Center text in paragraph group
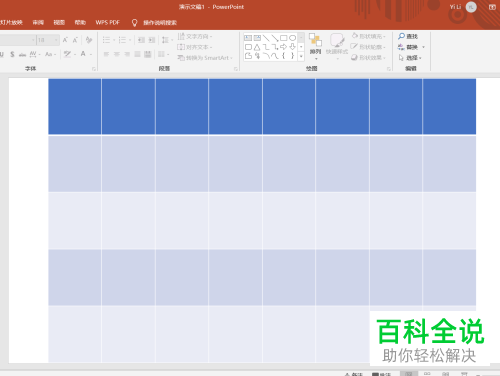This screenshot has height=376, width=500. click(117, 54)
